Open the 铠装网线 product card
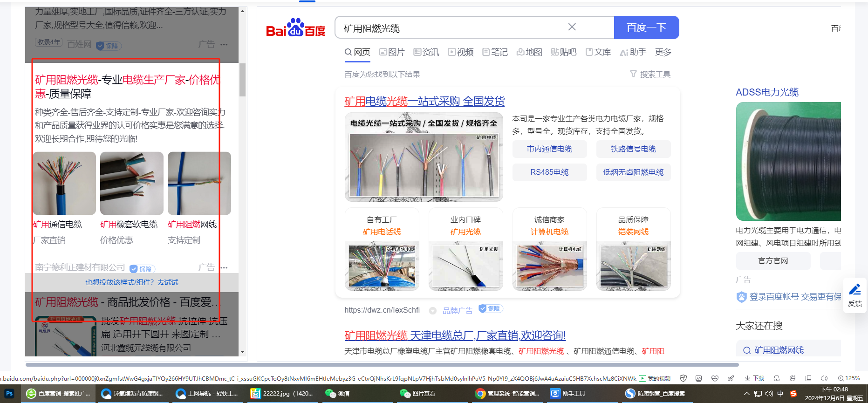868x403 pixels. click(x=634, y=249)
